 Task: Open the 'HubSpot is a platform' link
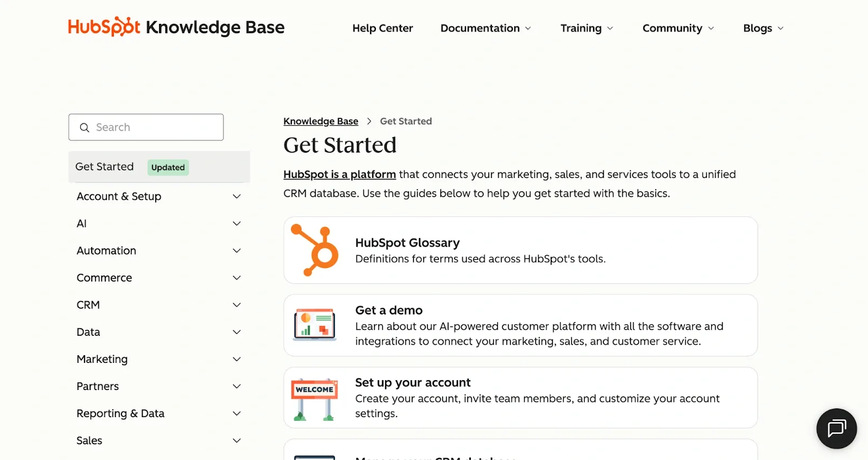pyautogui.click(x=340, y=174)
